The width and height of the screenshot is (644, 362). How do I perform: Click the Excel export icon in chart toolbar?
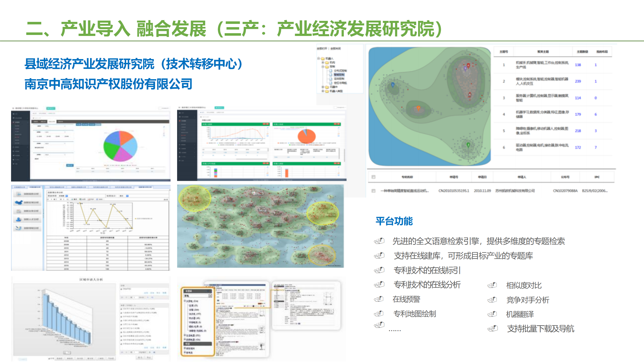(x=80, y=199)
